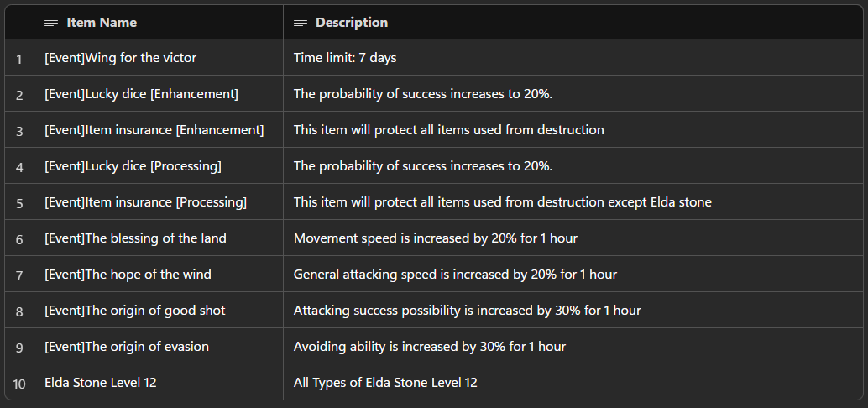Click the '[Event]Wing for the victor' cell
The image size is (868, 408).
coord(159,58)
